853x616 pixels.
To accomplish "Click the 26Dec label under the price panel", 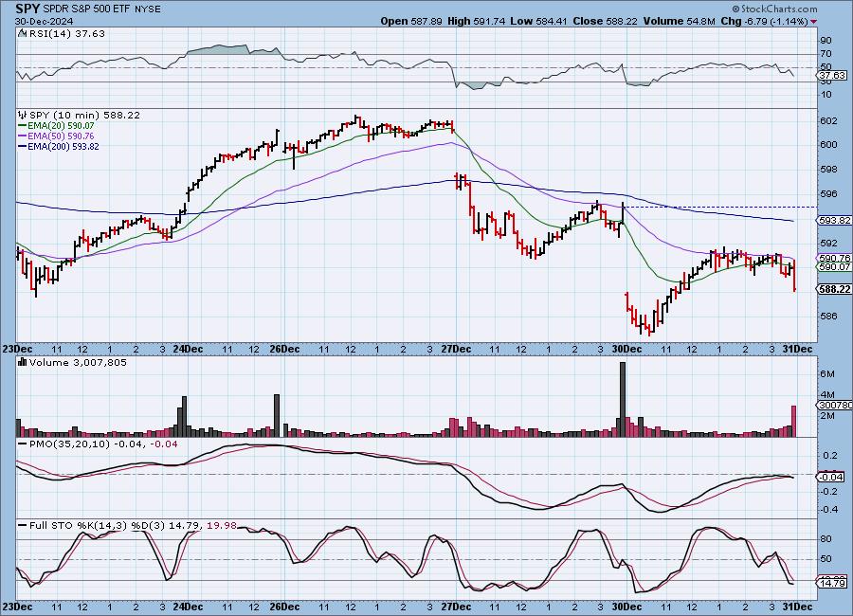I will [x=284, y=350].
